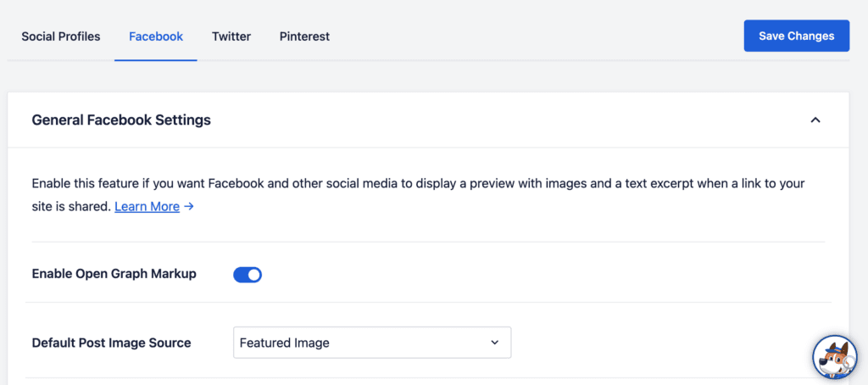Click the Enable Open Graph Markup label
868x385 pixels.
114,274
